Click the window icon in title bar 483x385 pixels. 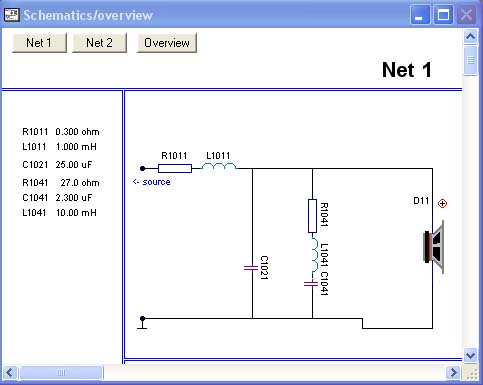click(x=12, y=15)
